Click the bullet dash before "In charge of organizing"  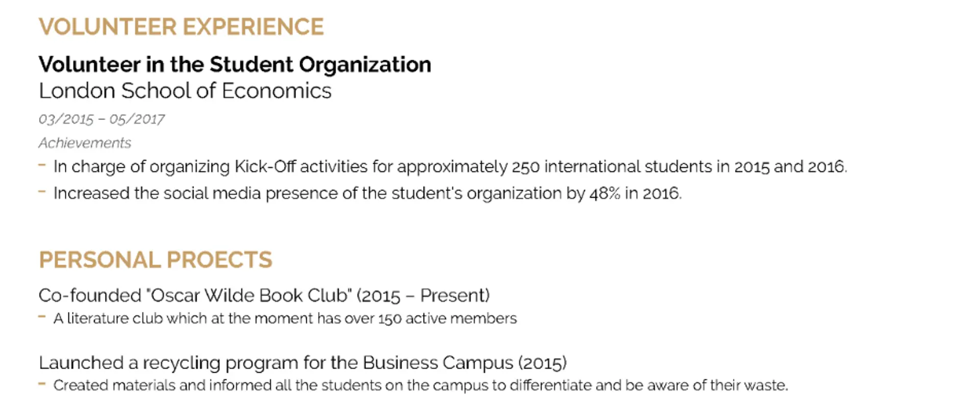pos(42,165)
